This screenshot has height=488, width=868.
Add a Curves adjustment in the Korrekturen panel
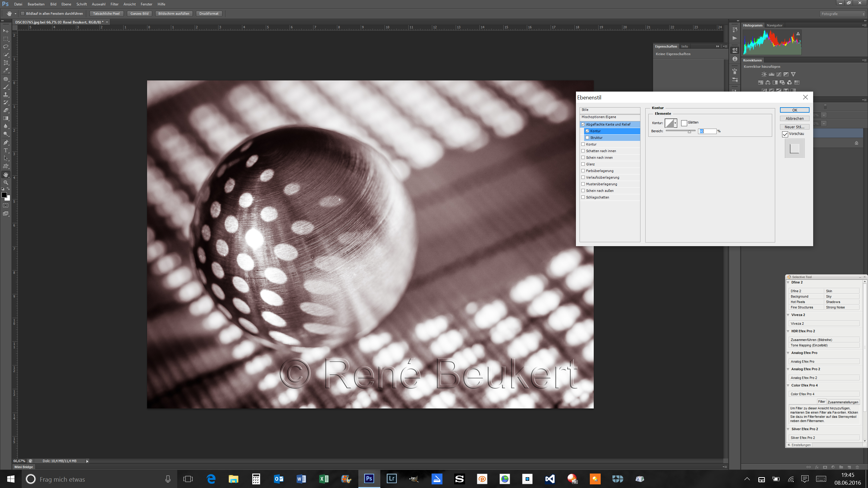pos(779,74)
